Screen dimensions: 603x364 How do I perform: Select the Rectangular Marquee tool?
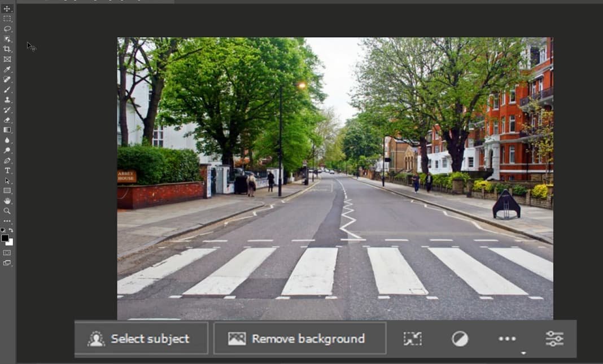pyautogui.click(x=7, y=19)
